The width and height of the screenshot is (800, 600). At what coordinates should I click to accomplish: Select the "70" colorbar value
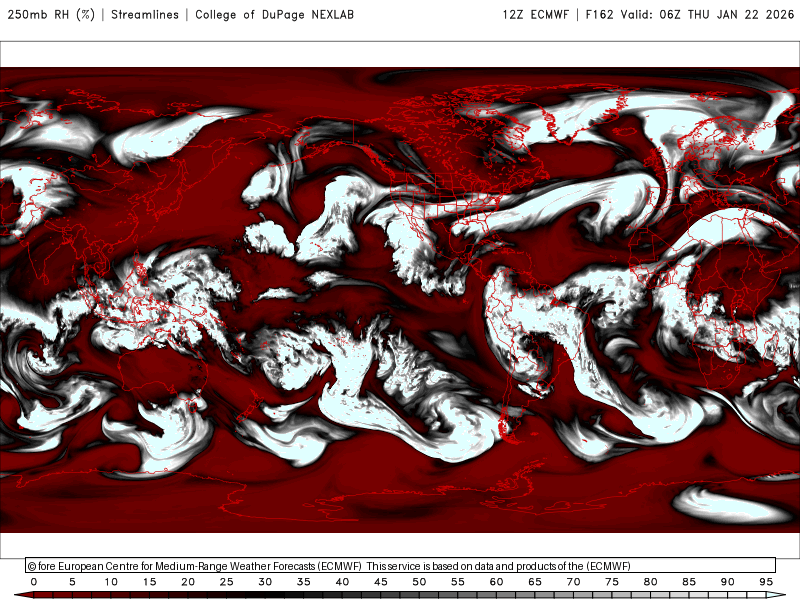tap(573, 582)
